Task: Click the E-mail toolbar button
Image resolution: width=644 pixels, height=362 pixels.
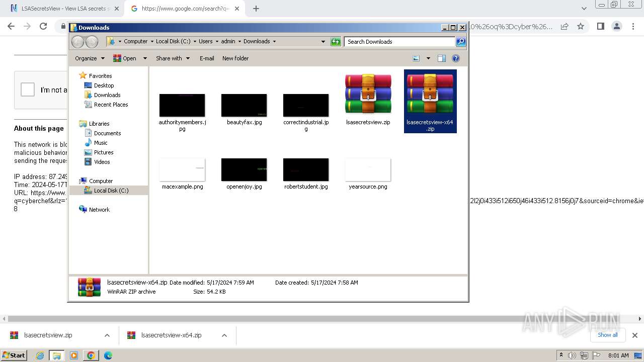Action: pos(207,58)
